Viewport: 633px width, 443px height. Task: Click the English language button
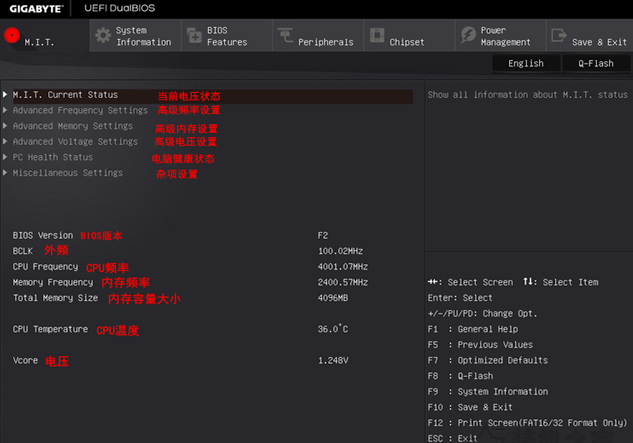click(526, 63)
